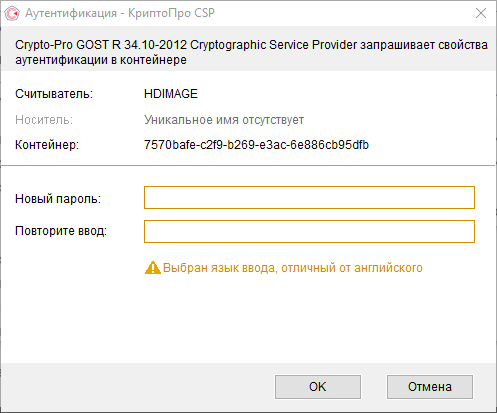Image resolution: width=497 pixels, height=413 pixels.
Task: Click the Уникальное имя отсутствует text
Action: [x=224, y=120]
